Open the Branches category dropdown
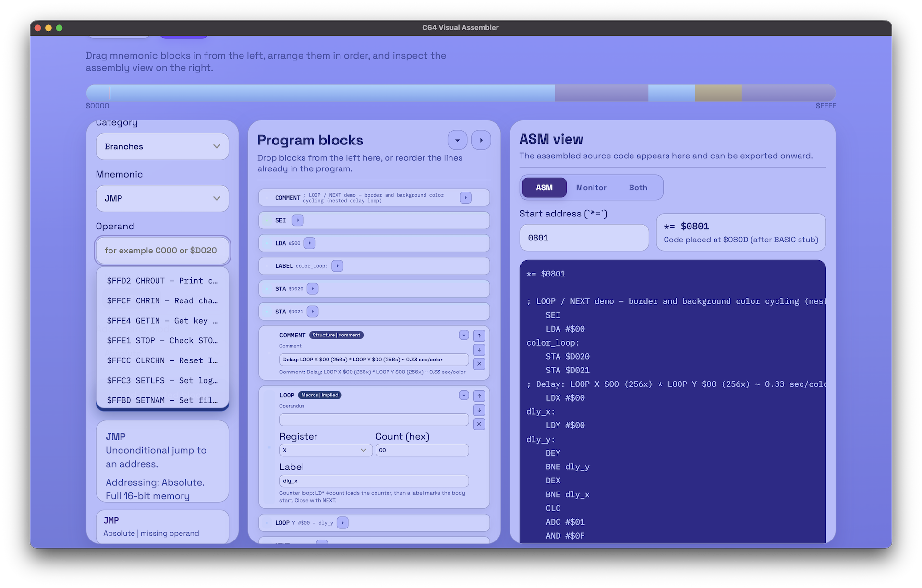Screen dimensions: 922x588 162,146
